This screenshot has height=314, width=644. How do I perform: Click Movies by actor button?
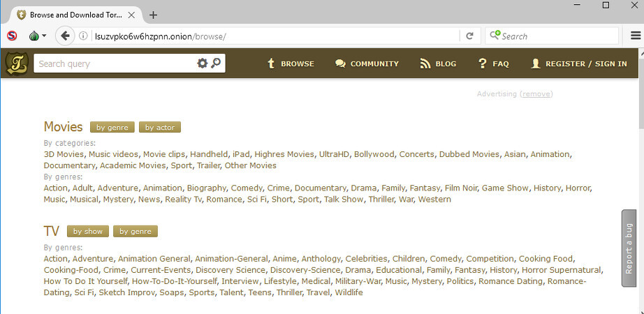tap(160, 127)
